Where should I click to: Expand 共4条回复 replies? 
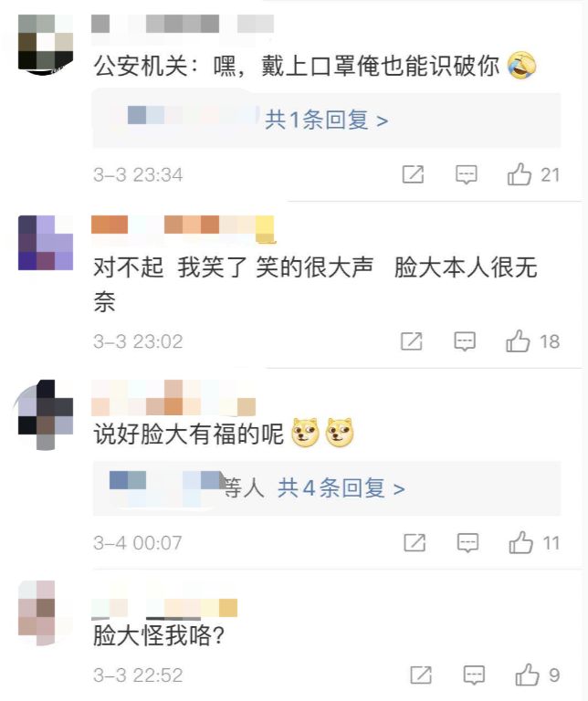[341, 487]
